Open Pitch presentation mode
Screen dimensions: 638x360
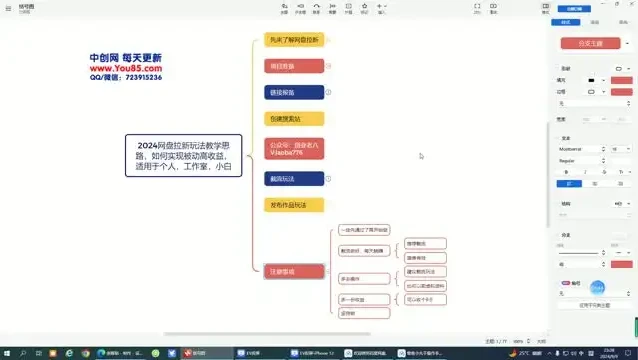click(x=493, y=8)
